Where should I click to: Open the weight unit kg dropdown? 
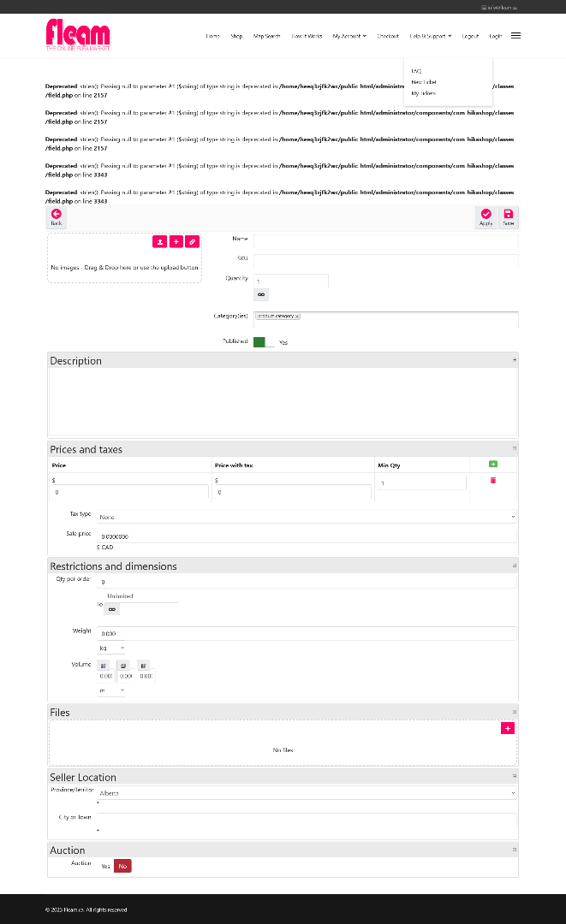(x=111, y=649)
